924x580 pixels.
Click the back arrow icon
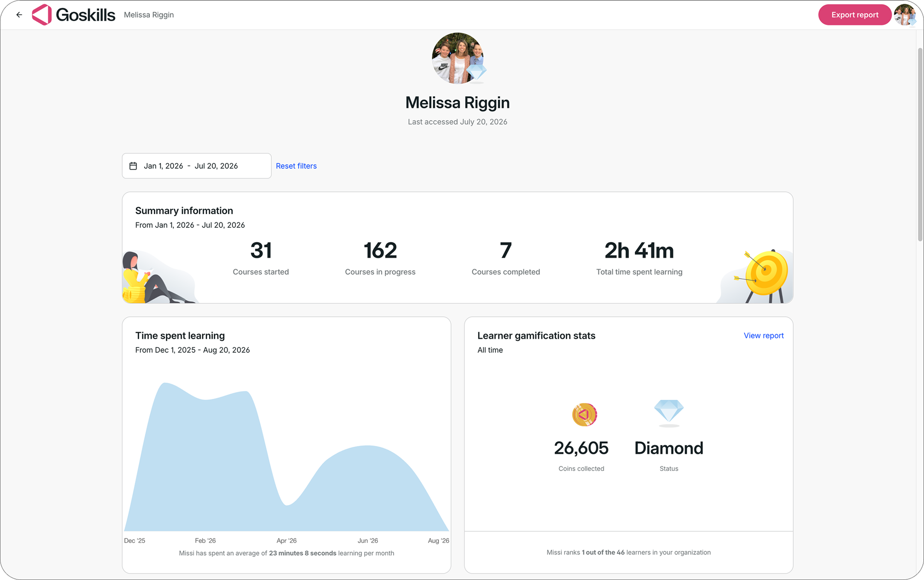point(19,15)
